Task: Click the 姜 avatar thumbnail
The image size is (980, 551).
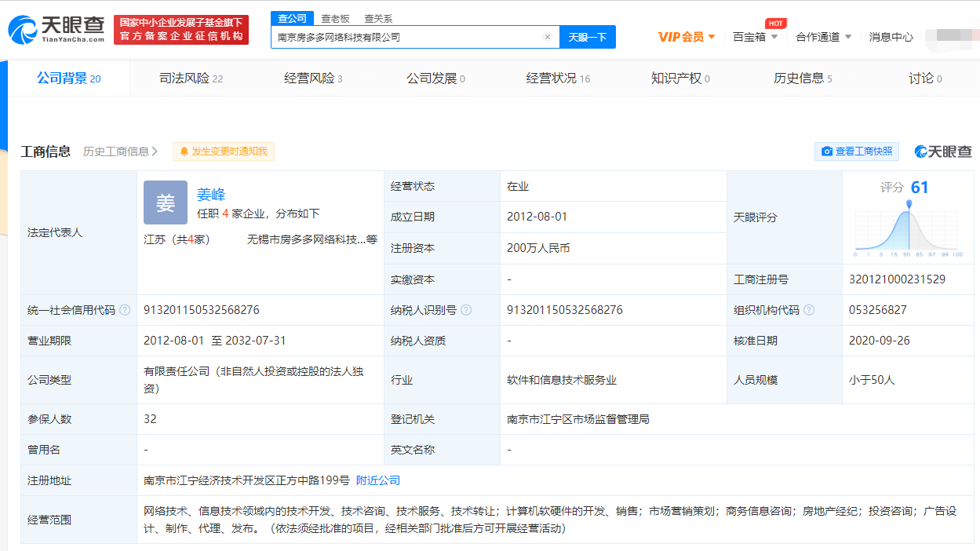Action: coord(165,203)
